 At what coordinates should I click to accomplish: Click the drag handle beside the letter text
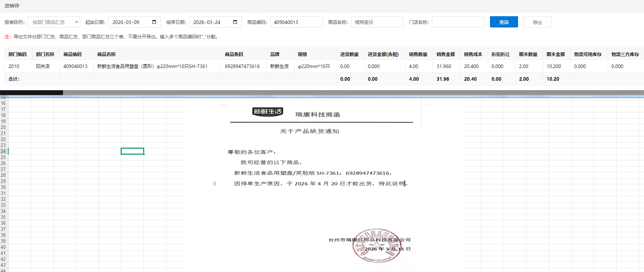(215, 184)
